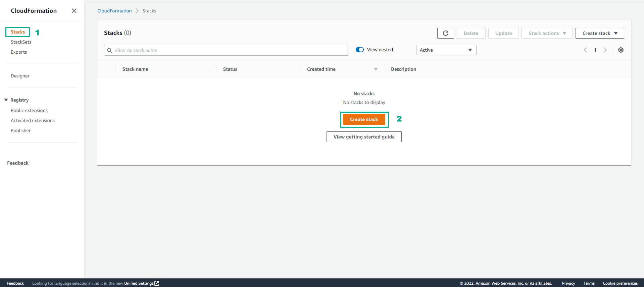
Task: Click the orange Create stack button
Action: 364,119
